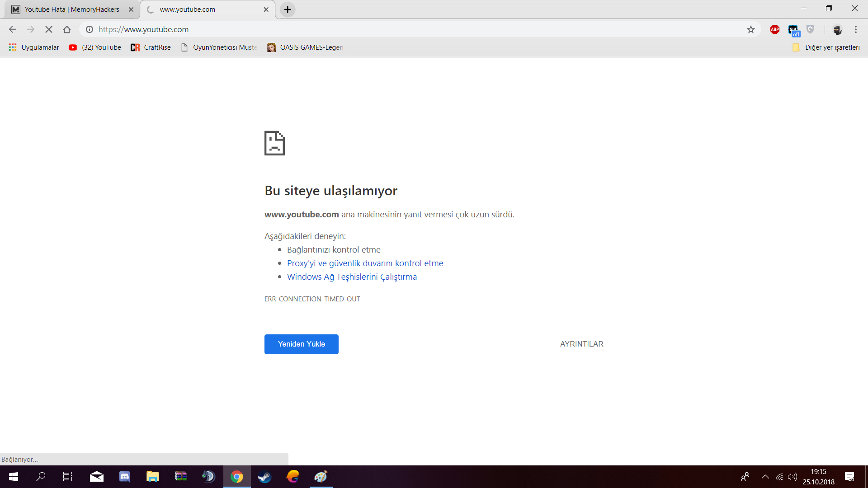
Task: Open WinRAR from the taskbar
Action: [x=181, y=477]
